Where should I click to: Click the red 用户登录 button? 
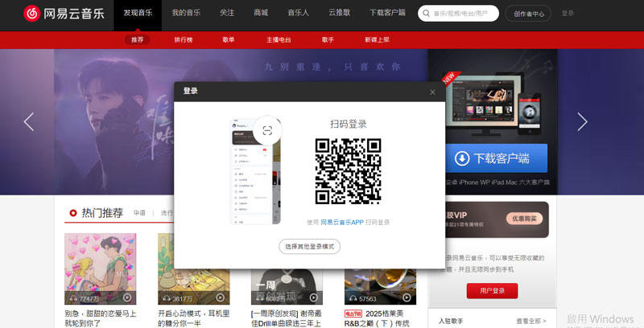(492, 291)
